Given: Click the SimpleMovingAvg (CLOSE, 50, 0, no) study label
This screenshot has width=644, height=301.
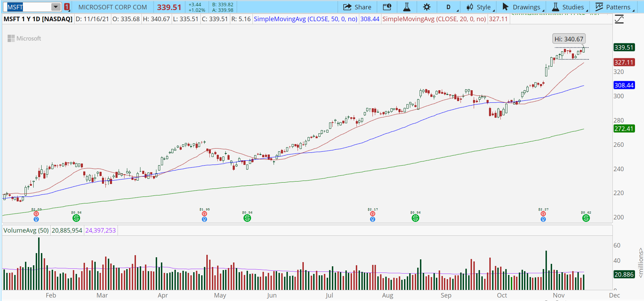Looking at the screenshot, I should pyautogui.click(x=306, y=19).
